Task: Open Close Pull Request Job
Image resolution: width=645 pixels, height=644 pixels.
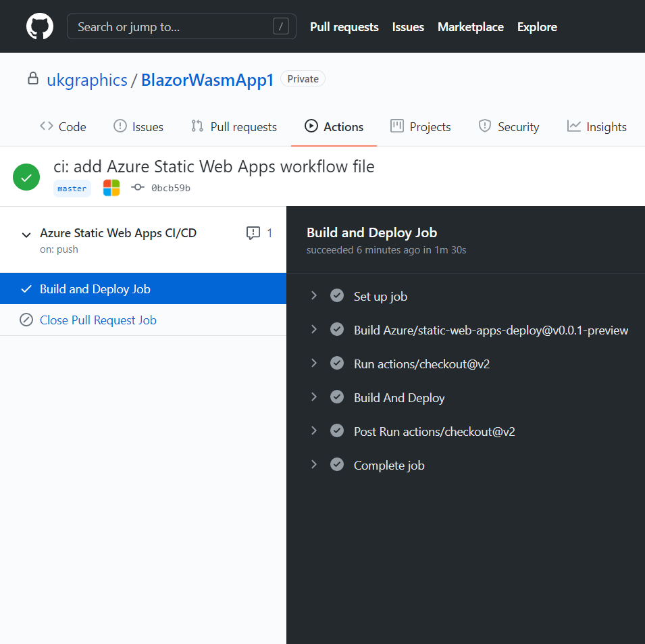Action: tap(98, 320)
